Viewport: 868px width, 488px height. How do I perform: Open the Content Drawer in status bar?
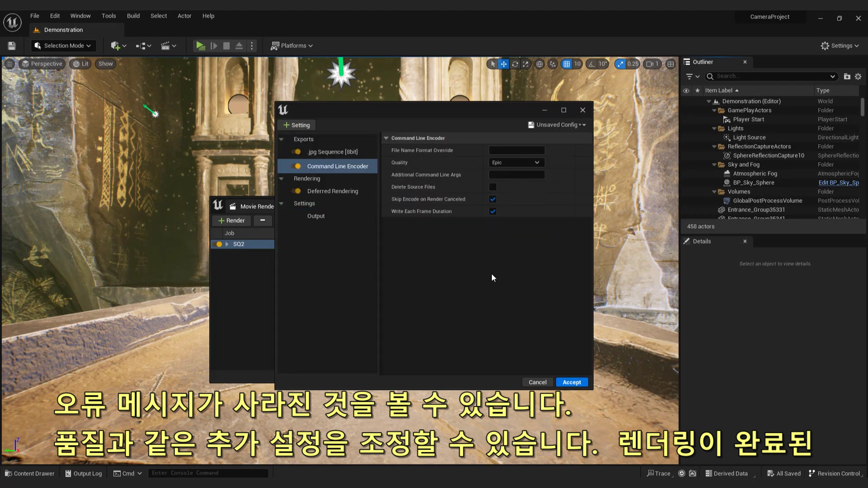(x=30, y=474)
